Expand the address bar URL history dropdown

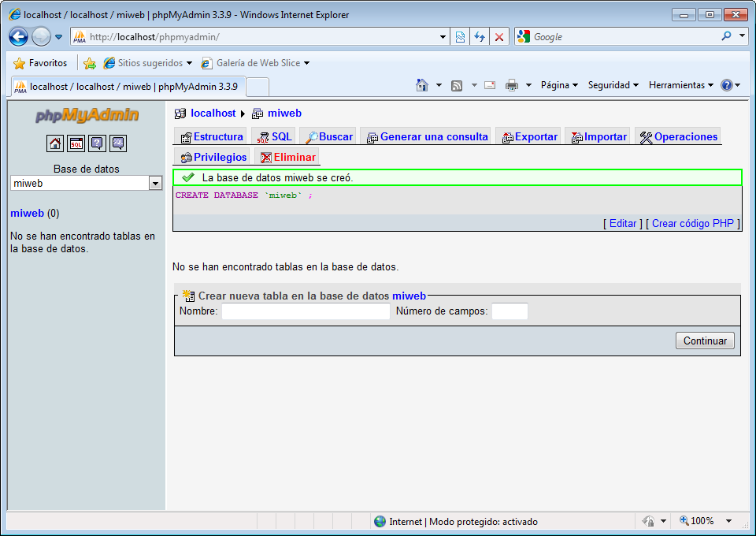tap(443, 37)
